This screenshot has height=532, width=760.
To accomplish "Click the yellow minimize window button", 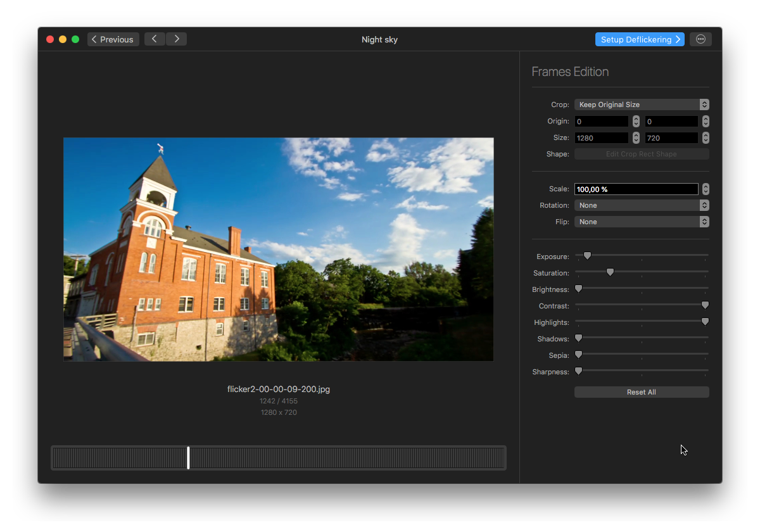I will [x=63, y=39].
